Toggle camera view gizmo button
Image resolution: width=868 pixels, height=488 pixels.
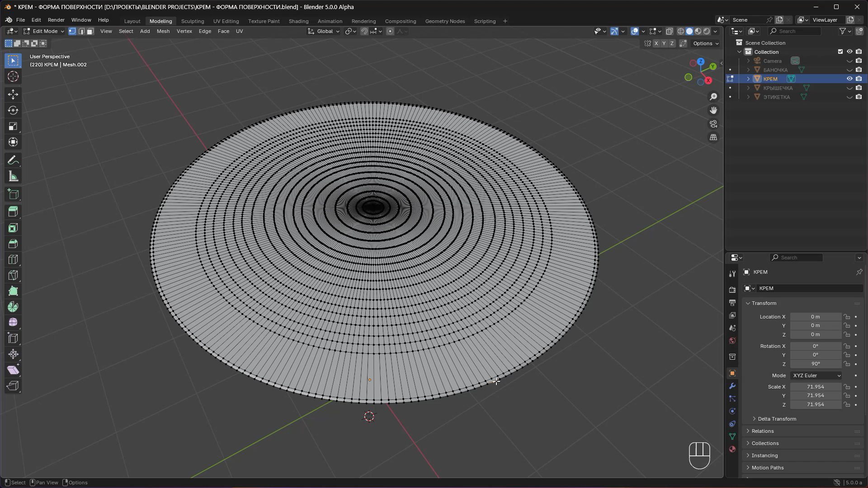(x=713, y=124)
